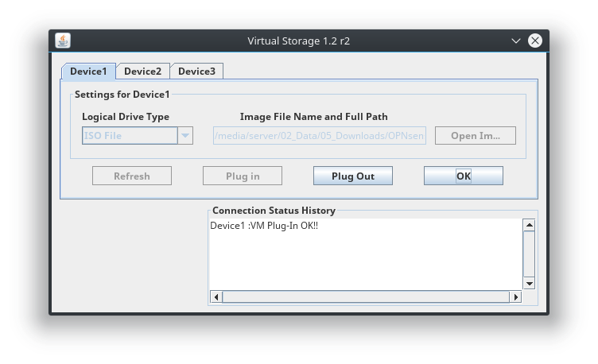Click the status history scroll-left arrow
The height and width of the screenshot is (364, 598).
pyautogui.click(x=216, y=297)
